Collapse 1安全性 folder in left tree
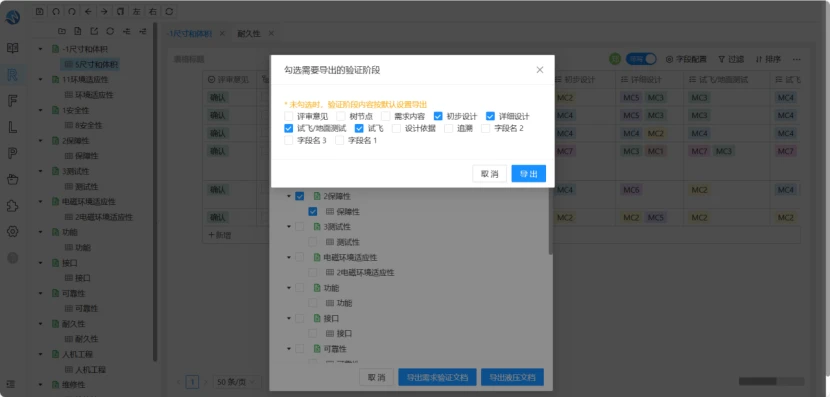This screenshot has height=397, width=830. 40,111
